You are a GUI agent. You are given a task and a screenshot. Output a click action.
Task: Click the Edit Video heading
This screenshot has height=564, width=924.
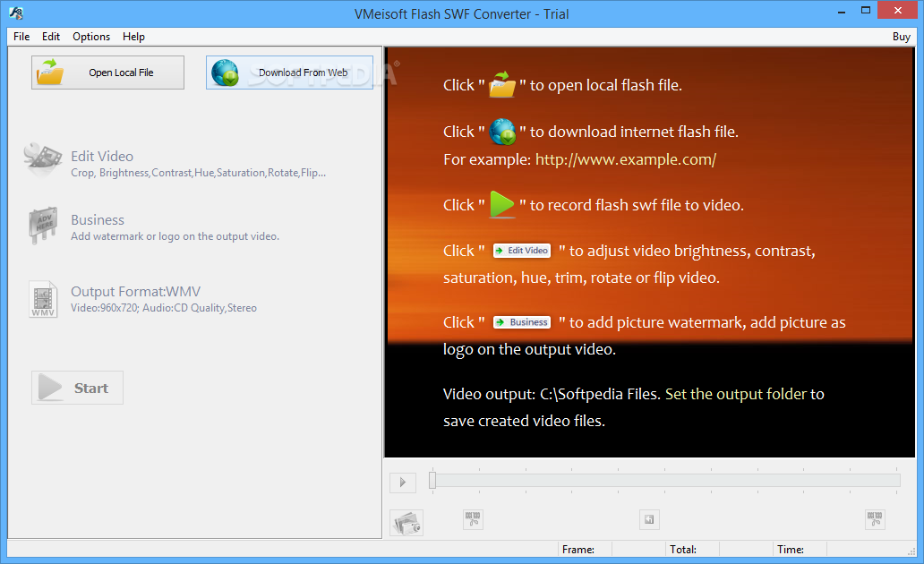pyautogui.click(x=102, y=156)
